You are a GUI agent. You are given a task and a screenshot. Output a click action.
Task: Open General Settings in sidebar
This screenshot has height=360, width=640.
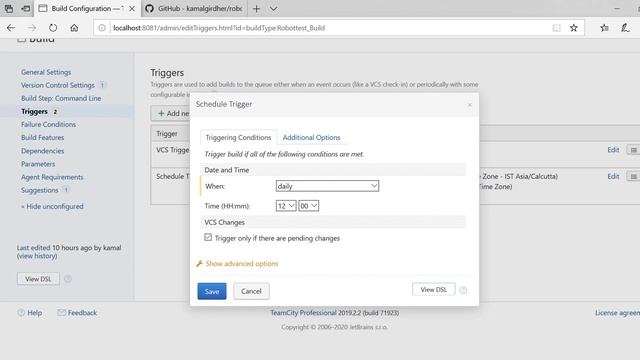tap(46, 72)
